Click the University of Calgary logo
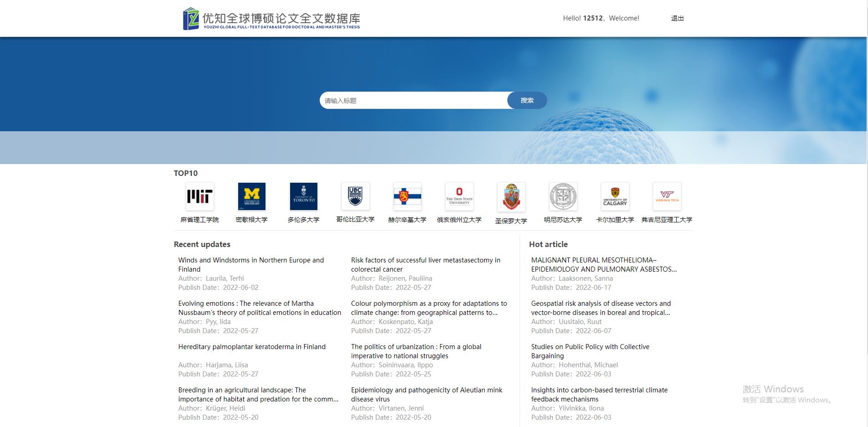Screen dimensions: 868x427 (x=615, y=196)
